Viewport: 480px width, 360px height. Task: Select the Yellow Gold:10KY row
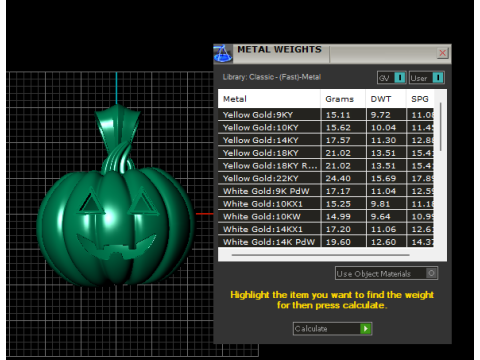point(326,127)
